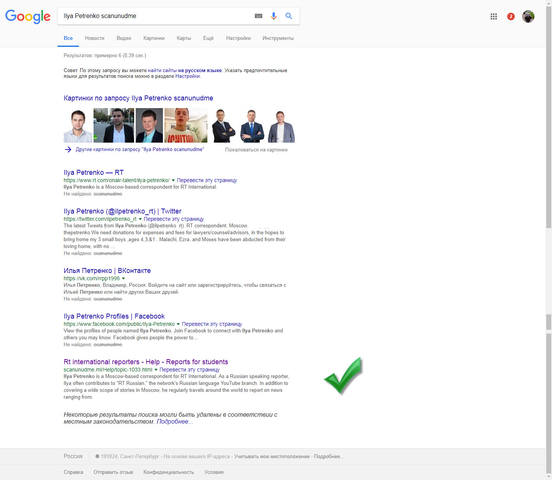The width and height of the screenshot is (552, 480).
Task: Click into the search query field
Action: (x=155, y=16)
